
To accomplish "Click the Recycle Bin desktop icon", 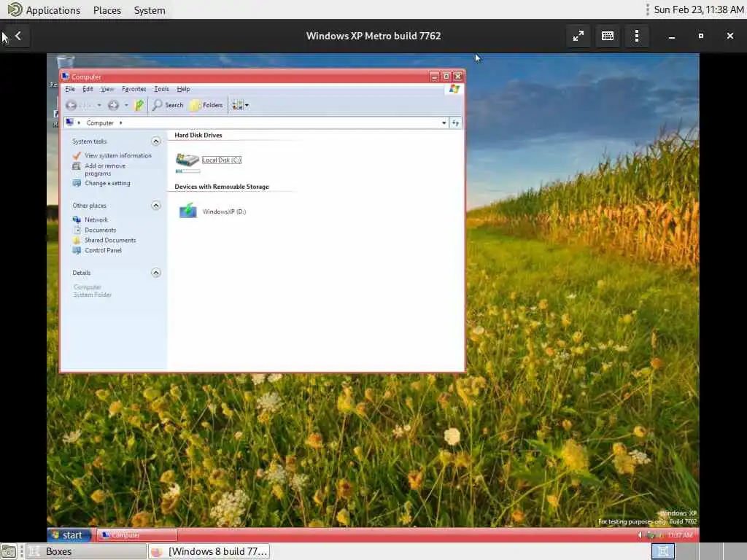I will (65, 62).
